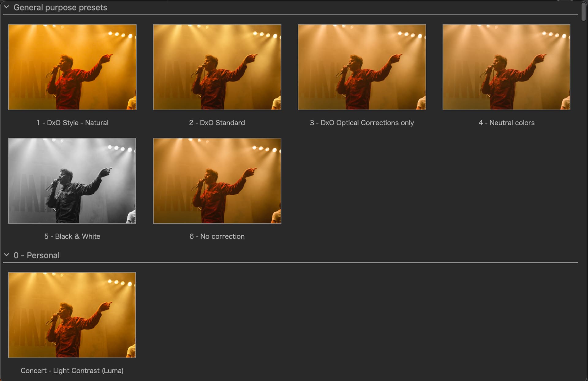Screen dimensions: 588x381
Task: Select the DxO Style - Natural preset thumbnail
Action: 72,67
